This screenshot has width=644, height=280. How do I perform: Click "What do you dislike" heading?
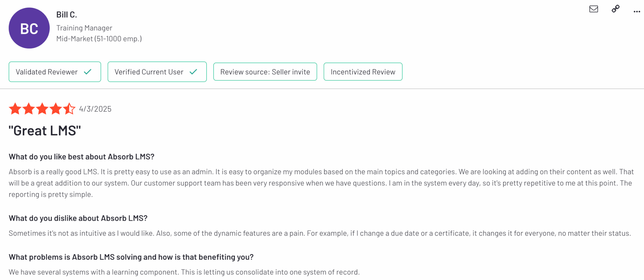pos(78,218)
